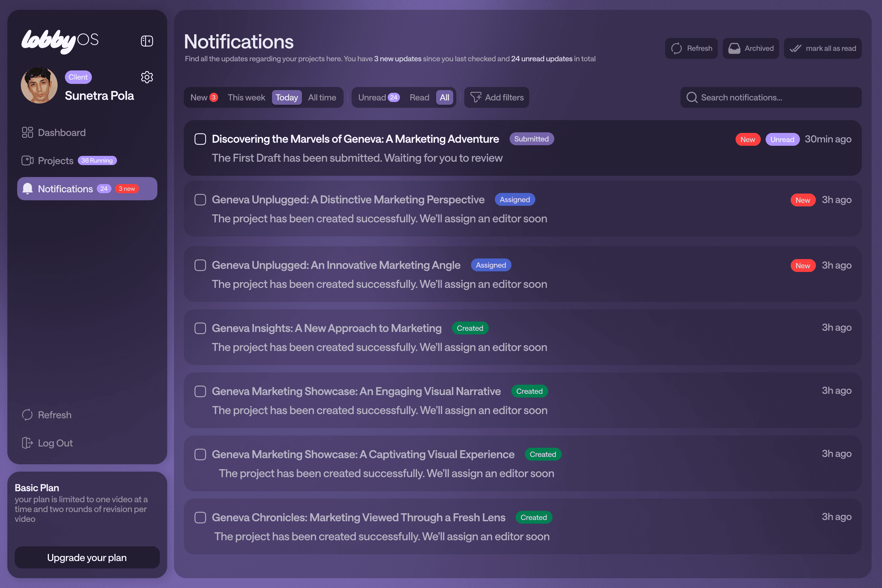Open the Add filters menu
Image resolution: width=882 pixels, height=588 pixels.
pos(496,97)
